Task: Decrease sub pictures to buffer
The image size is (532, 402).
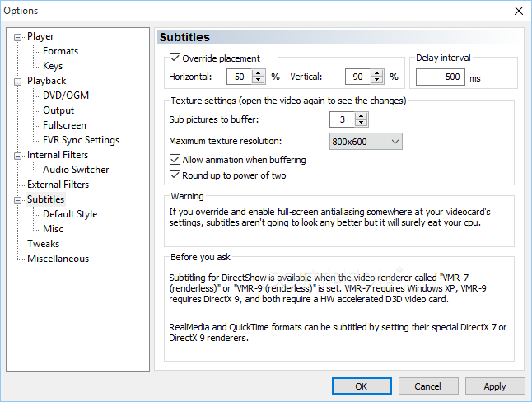Action: pyautogui.click(x=362, y=123)
